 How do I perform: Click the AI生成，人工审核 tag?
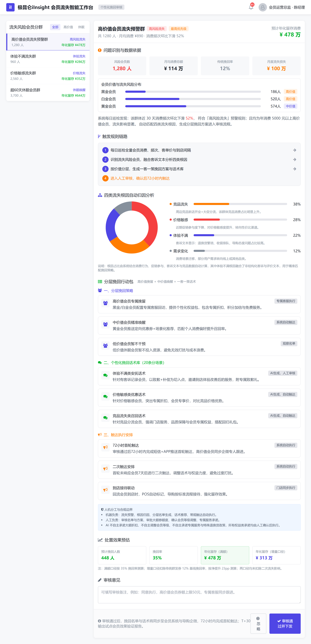coord(283,373)
